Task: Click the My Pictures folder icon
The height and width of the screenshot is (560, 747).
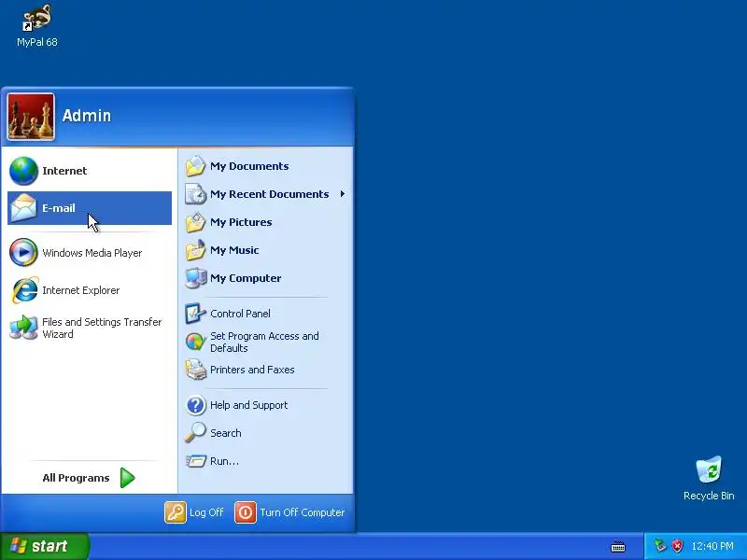Action: point(195,222)
